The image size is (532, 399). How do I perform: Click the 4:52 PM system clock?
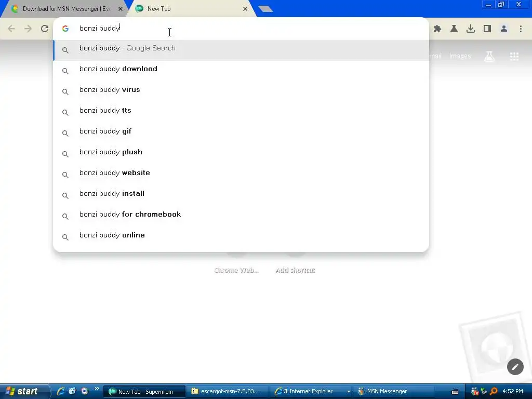(512, 392)
